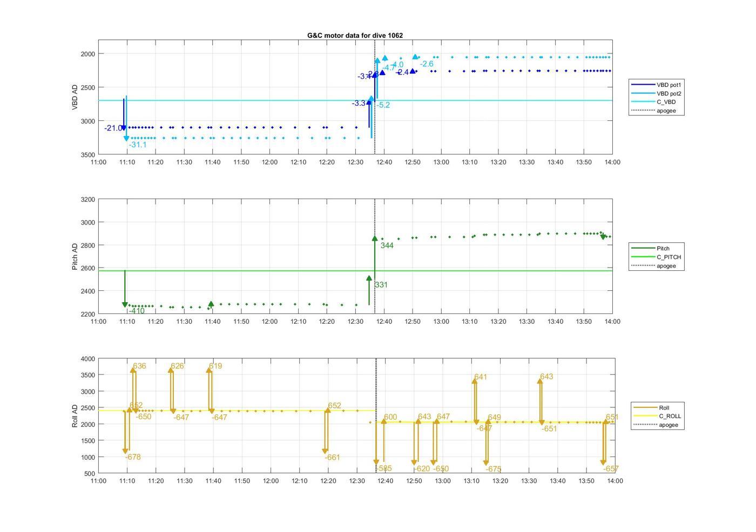
Task: Click the '-675' roll annotation
Action: point(494,469)
